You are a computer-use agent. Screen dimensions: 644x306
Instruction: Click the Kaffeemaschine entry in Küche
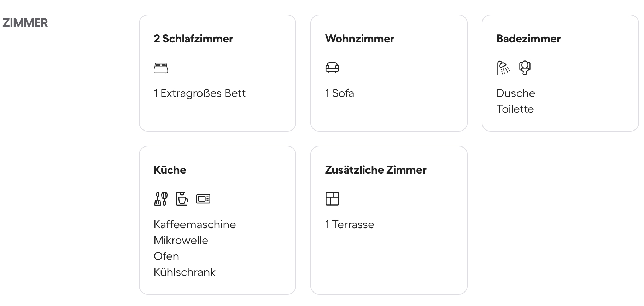[x=194, y=224]
